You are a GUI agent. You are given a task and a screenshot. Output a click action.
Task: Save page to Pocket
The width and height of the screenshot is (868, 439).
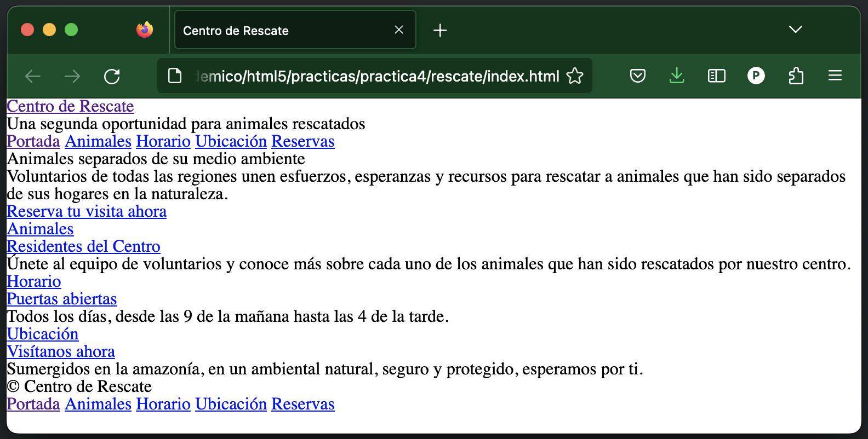coord(637,76)
